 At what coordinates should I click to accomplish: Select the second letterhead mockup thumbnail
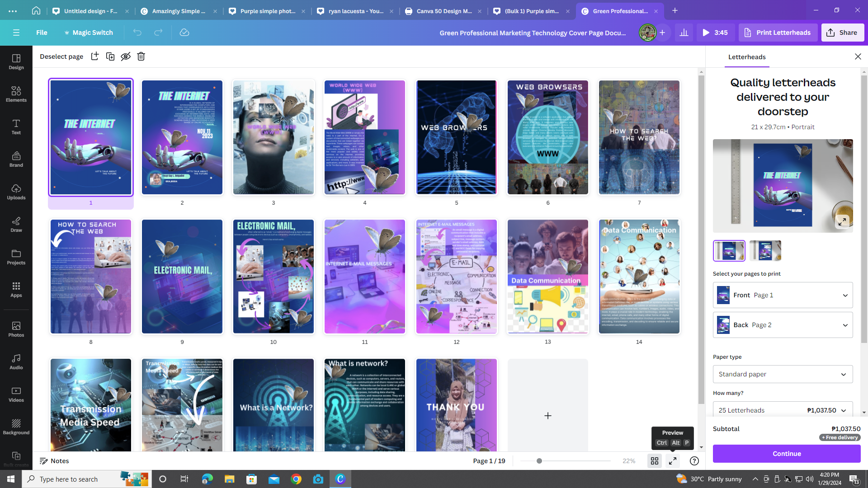(x=765, y=250)
